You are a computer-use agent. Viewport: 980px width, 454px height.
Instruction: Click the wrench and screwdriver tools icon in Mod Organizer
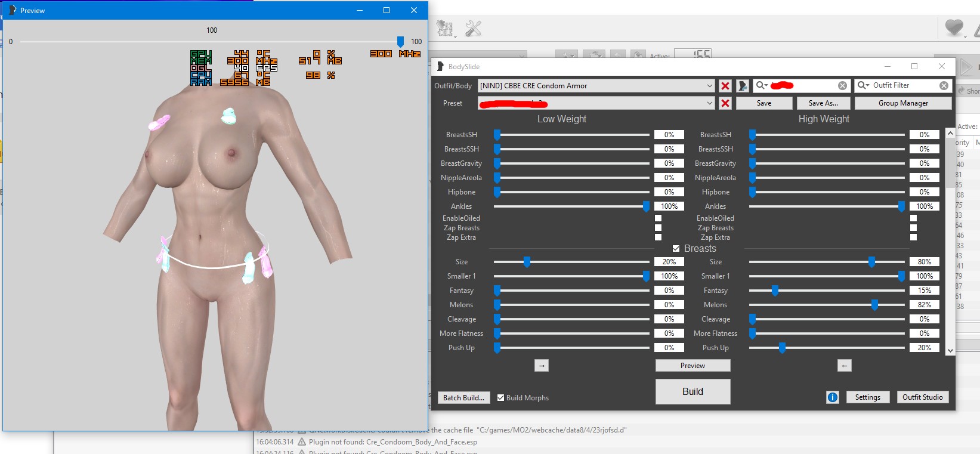[474, 29]
